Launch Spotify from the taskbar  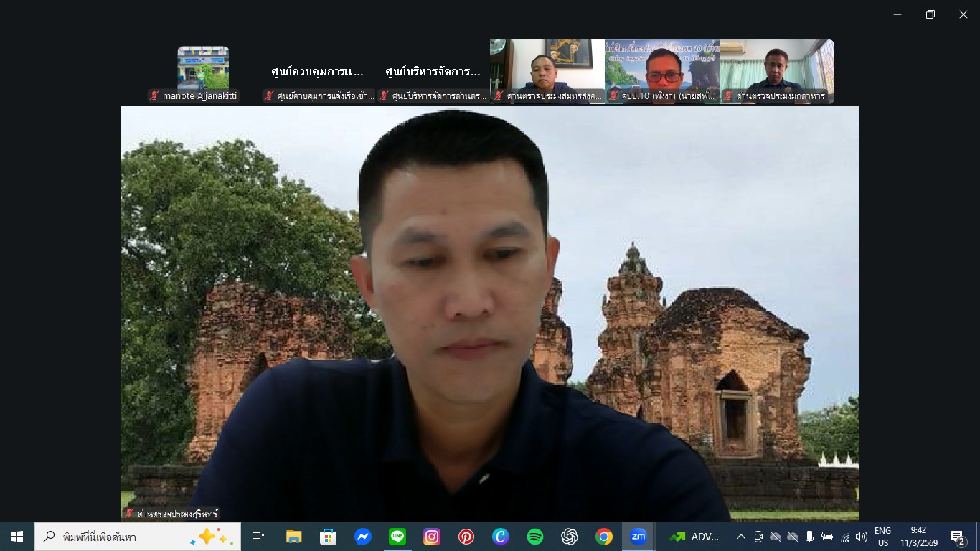point(535,536)
